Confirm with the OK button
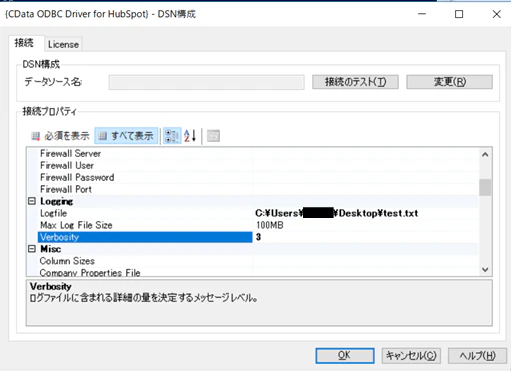Viewport: 512px width, 372px height. click(x=345, y=356)
